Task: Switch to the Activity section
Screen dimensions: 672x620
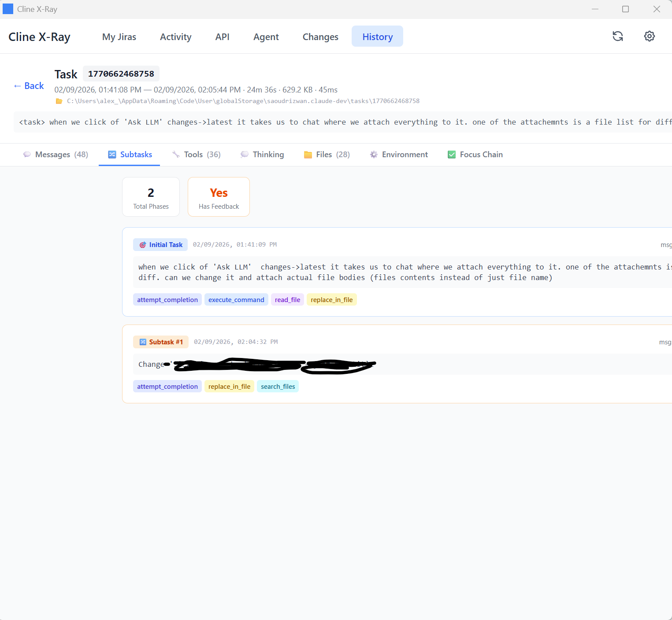Action: pyautogui.click(x=175, y=37)
